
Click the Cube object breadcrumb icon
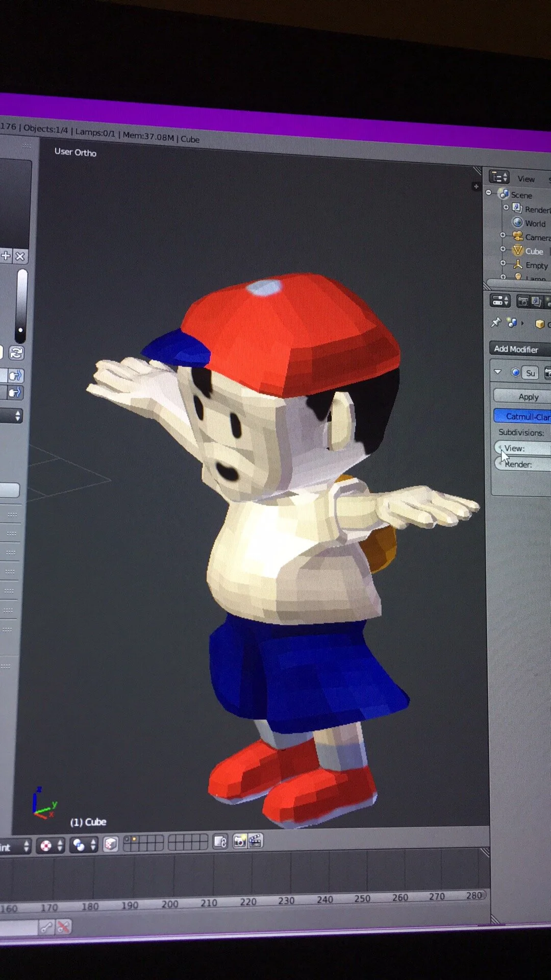(x=540, y=324)
